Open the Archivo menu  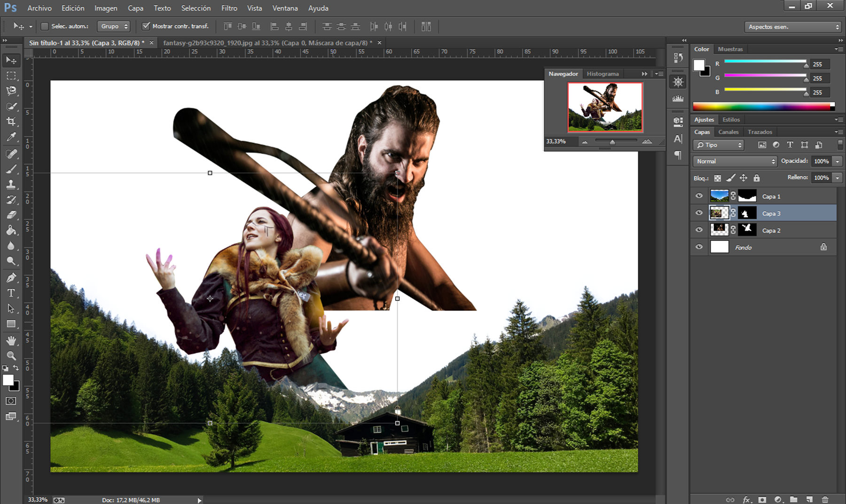click(x=39, y=8)
